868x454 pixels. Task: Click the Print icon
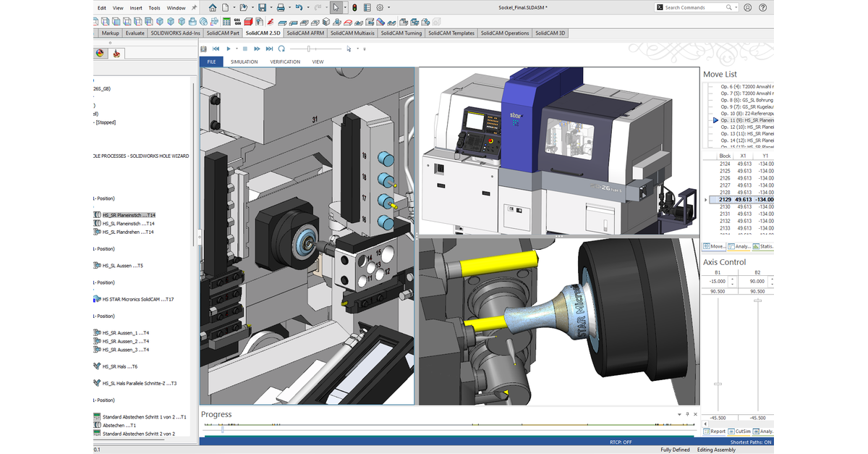click(281, 7)
